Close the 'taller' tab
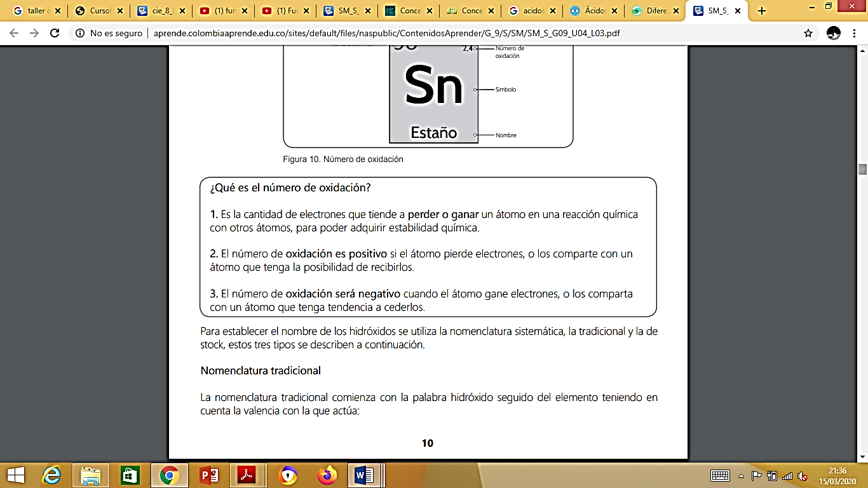This screenshot has height=488, width=868. 58,11
